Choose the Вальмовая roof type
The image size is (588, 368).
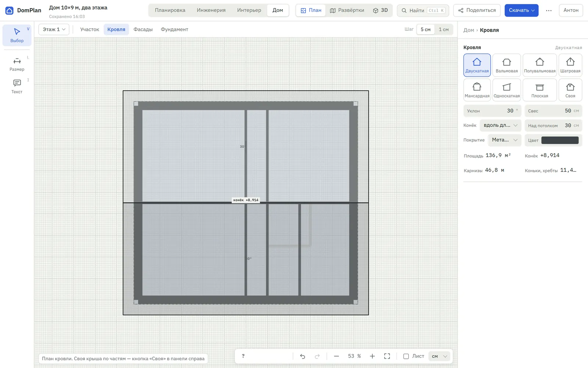506,65
